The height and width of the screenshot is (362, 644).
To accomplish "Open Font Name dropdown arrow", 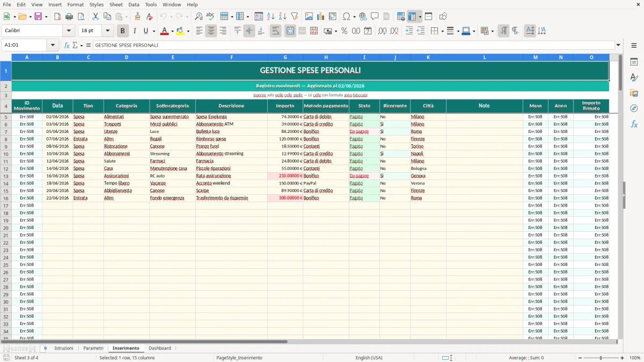I will [x=69, y=31].
